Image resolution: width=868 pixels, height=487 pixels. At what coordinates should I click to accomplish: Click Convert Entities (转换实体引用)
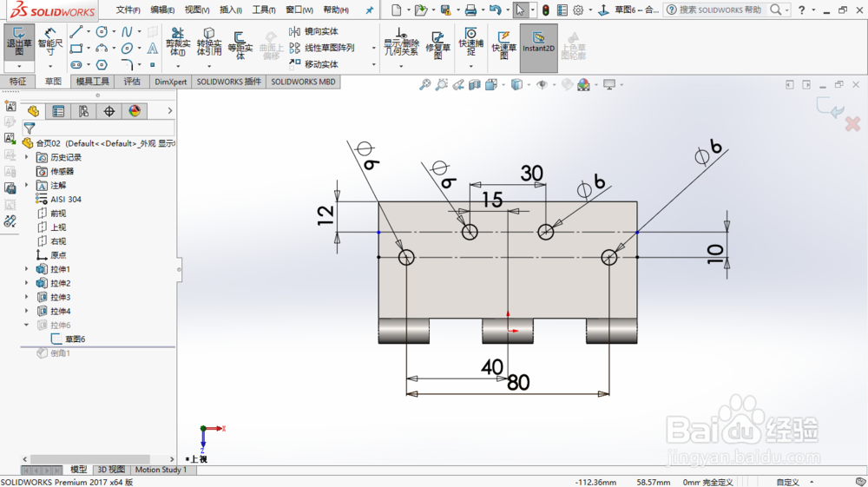point(208,42)
